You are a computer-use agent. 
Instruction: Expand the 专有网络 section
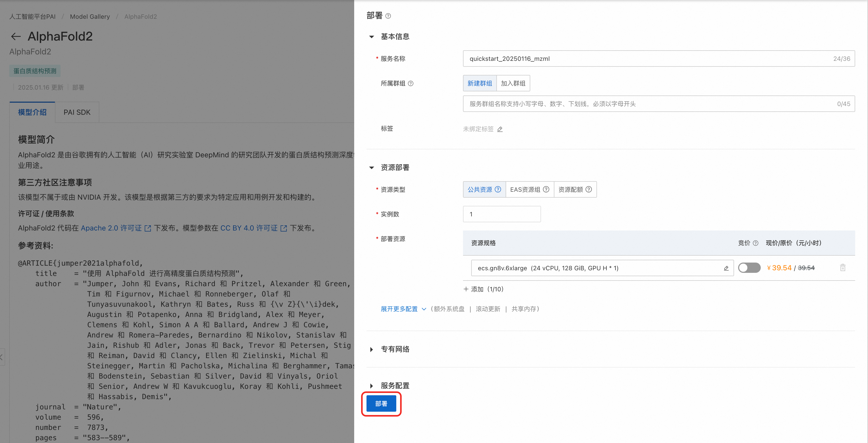(x=372, y=349)
